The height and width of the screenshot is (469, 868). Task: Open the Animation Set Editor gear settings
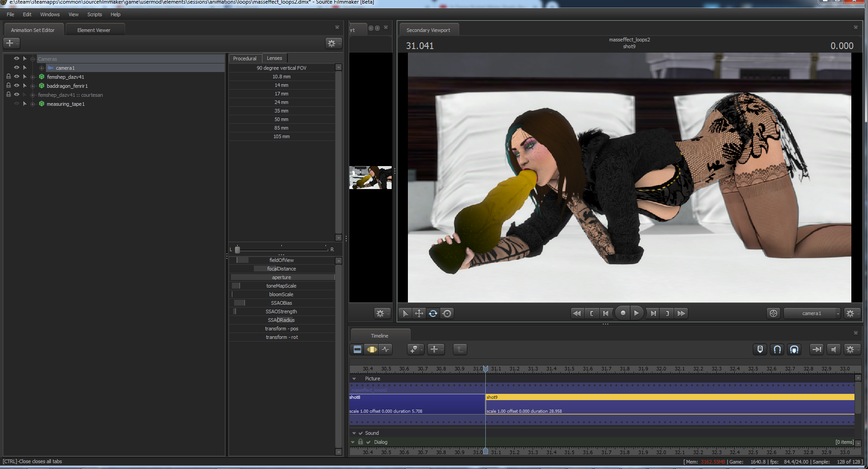tap(333, 43)
